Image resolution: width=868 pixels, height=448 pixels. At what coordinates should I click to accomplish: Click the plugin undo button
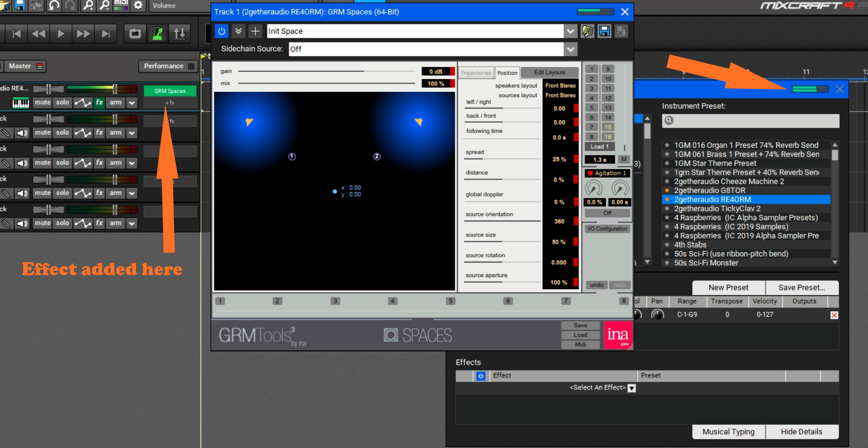(597, 285)
